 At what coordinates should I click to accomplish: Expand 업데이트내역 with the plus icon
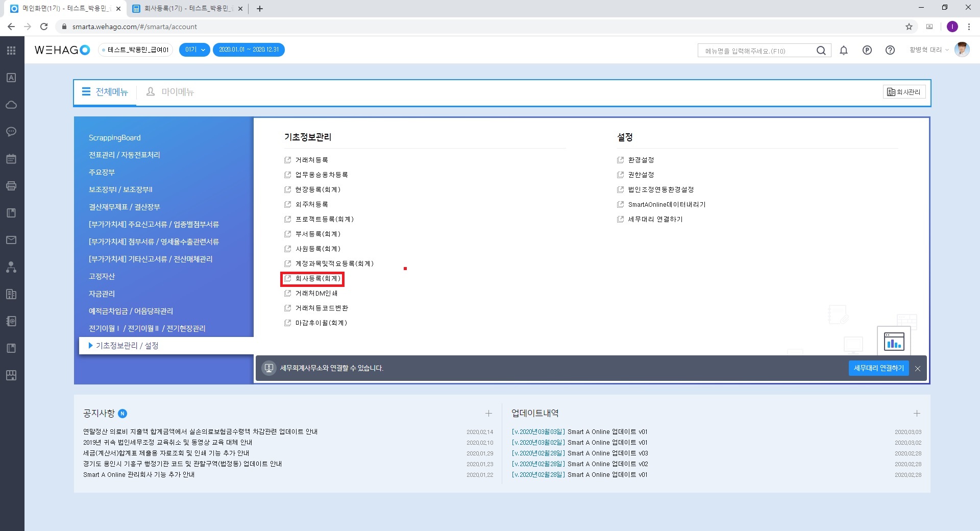[x=917, y=413]
